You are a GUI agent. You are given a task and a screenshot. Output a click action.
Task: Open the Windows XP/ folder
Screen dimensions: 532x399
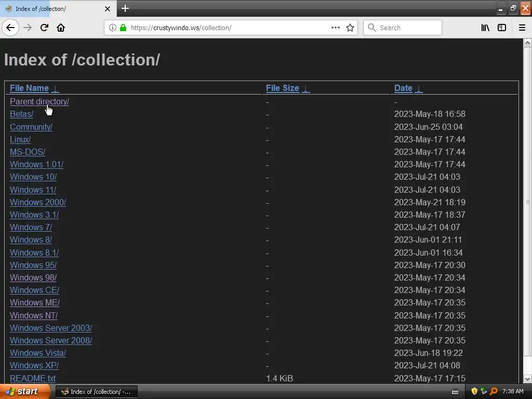34,366
